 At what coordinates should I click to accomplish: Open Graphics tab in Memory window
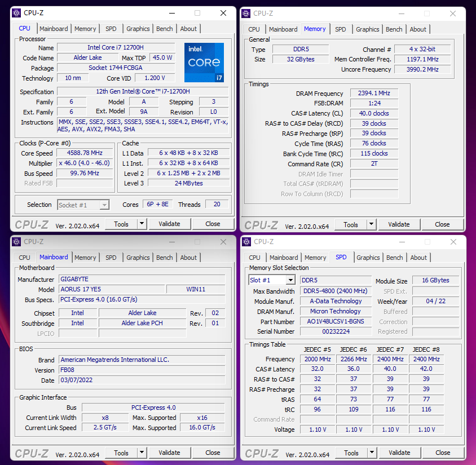[x=368, y=29]
